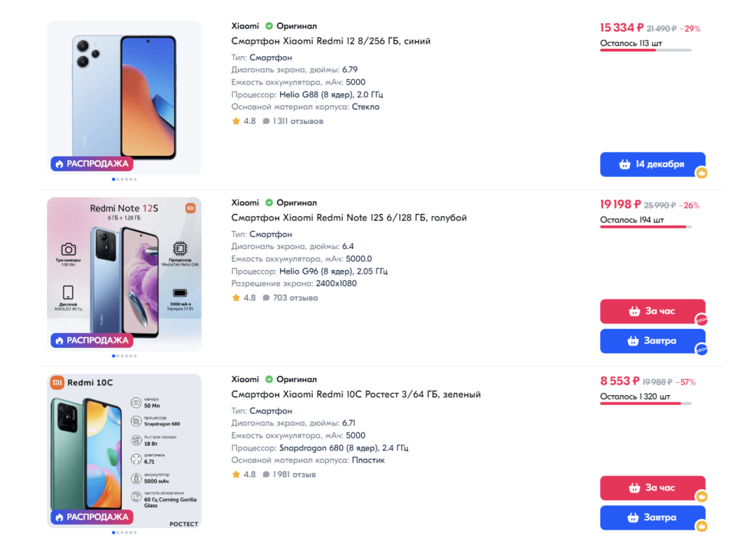
Task: Click star rating icon for Redmi 12
Action: [236, 121]
